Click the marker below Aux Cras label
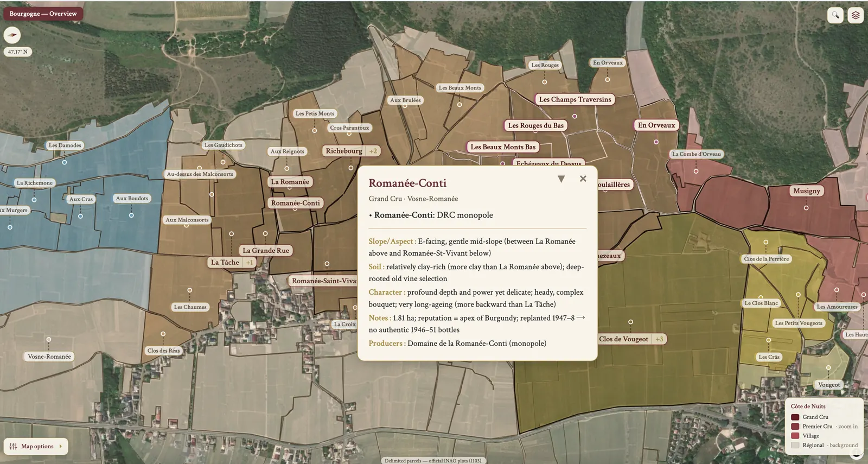This screenshot has width=868, height=464. coord(80,216)
